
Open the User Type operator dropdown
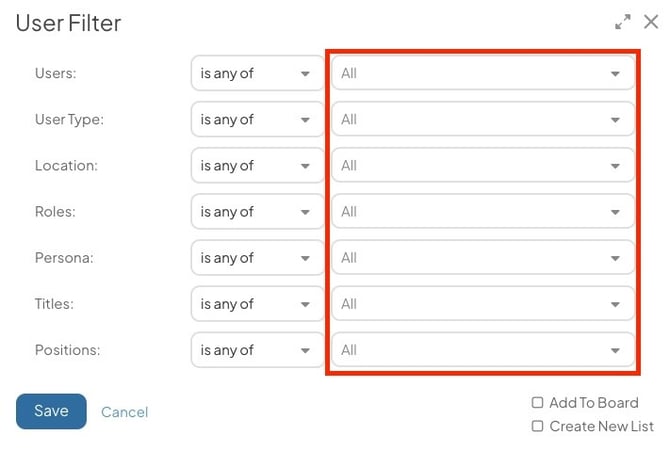click(x=257, y=120)
